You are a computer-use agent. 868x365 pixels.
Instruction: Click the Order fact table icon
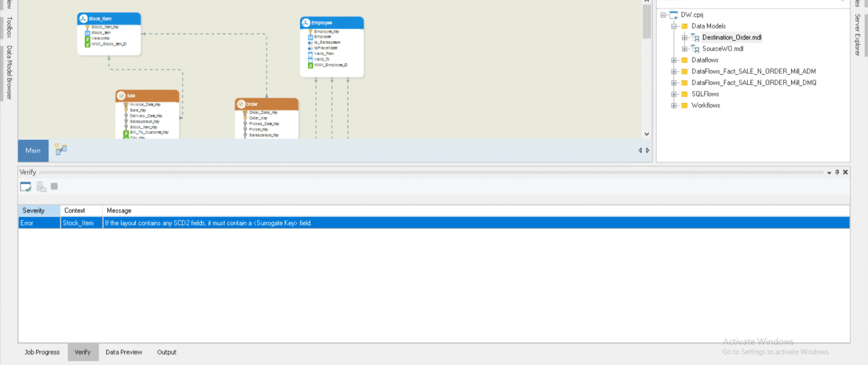tap(241, 104)
